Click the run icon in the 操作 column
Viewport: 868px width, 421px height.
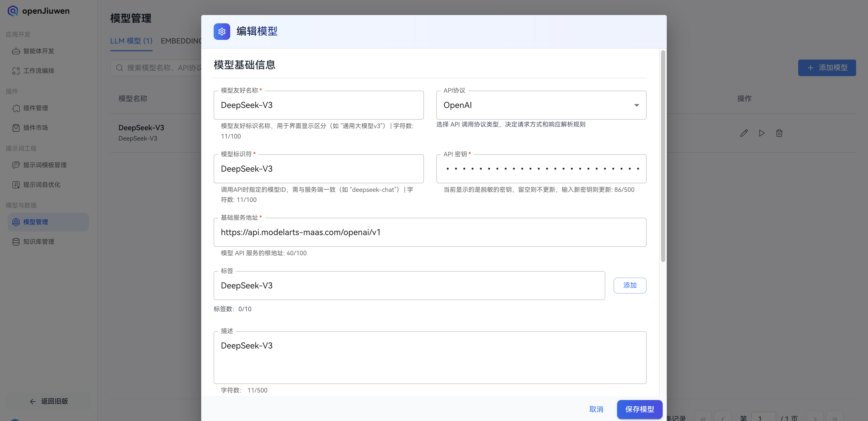761,133
